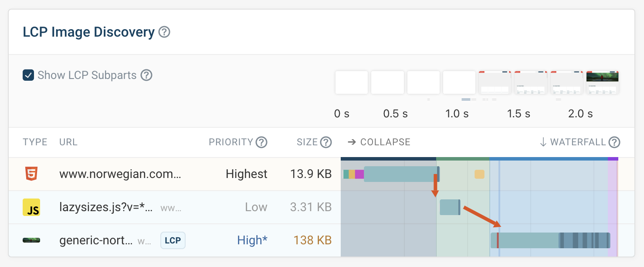
Task: Click the HTML5 document type icon
Action: tap(31, 174)
